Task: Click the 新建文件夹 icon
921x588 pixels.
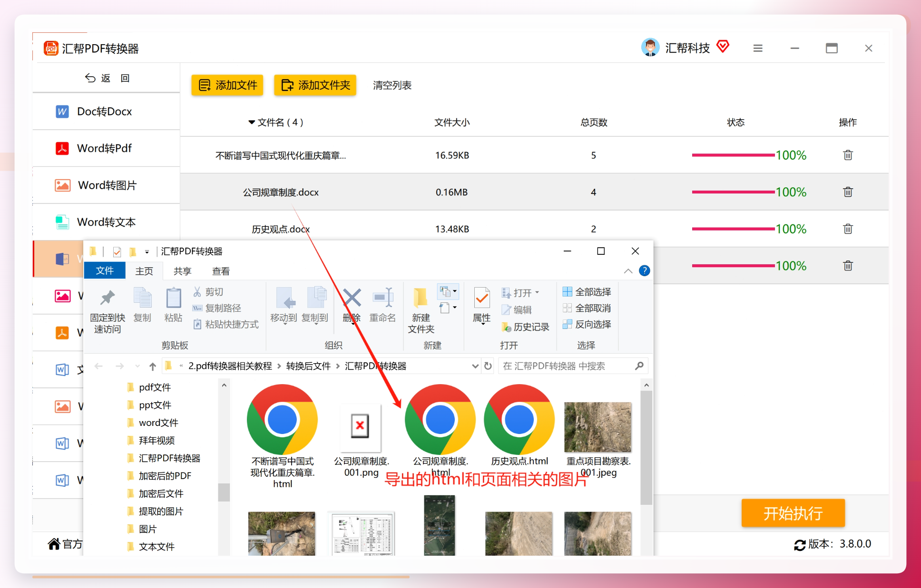Action: [421, 298]
